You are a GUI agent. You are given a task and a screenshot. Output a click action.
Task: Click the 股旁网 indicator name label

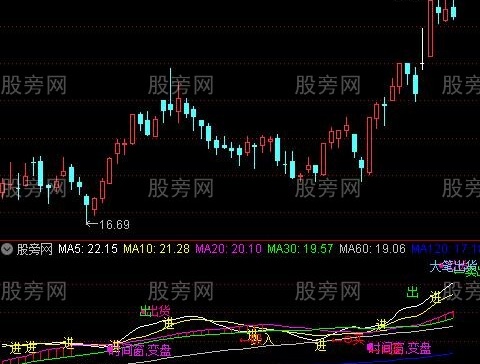coord(35,249)
